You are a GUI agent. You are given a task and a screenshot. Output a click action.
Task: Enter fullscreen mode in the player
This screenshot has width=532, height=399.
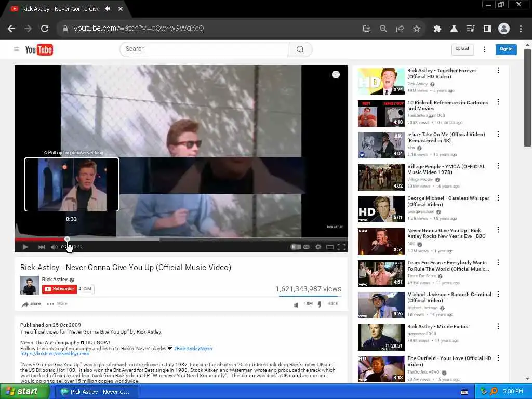[342, 247]
